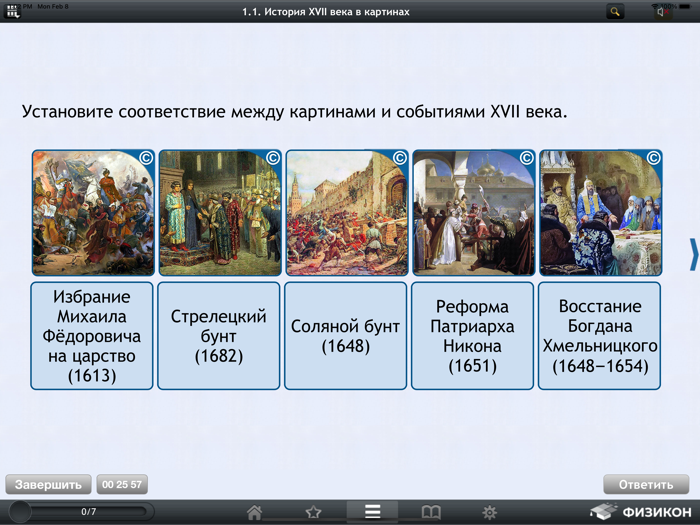Click the title 1.1. История XVII века в картинах
700x525 pixels.
pyautogui.click(x=326, y=12)
